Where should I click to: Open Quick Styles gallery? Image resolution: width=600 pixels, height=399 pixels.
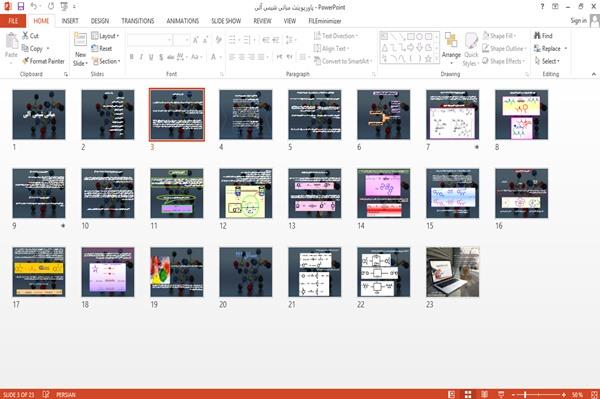471,50
